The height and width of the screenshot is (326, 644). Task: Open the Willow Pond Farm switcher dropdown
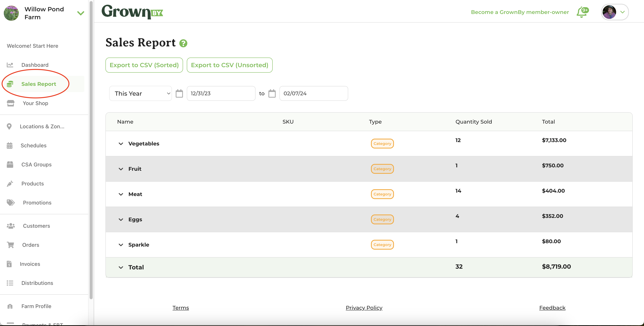(x=81, y=13)
